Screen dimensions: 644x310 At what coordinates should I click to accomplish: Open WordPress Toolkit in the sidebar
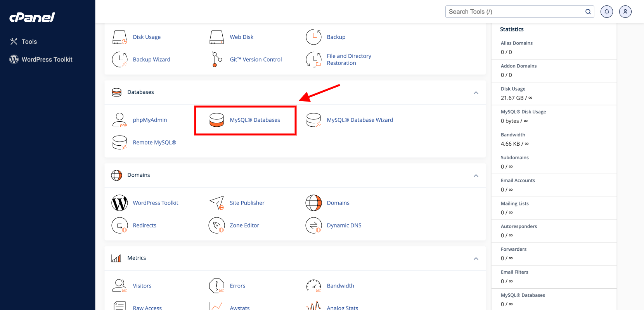pos(41,59)
